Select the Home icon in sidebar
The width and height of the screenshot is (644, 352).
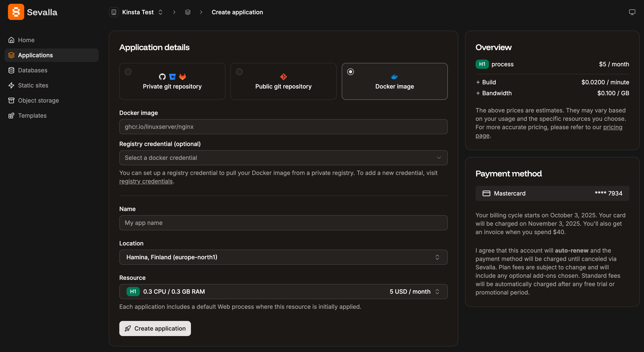(12, 40)
